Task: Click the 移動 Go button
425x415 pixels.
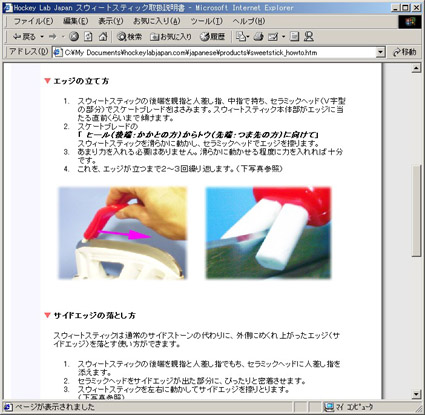Action: coord(404,52)
